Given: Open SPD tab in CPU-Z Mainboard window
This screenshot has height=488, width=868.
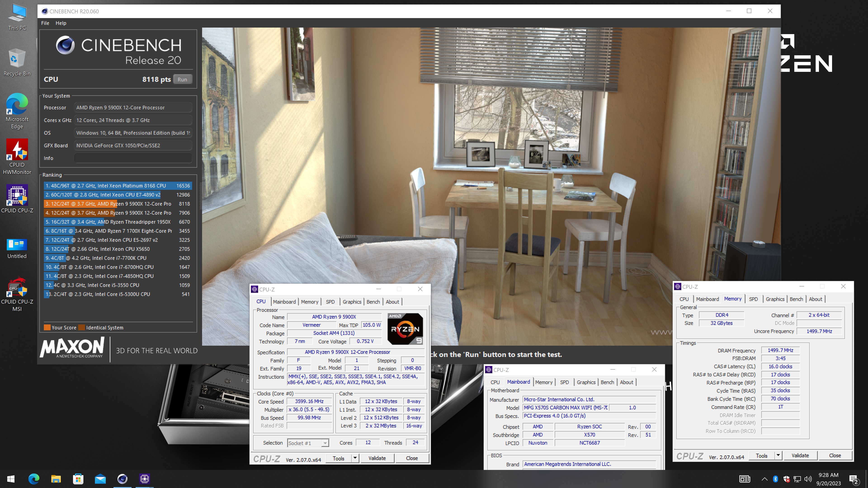Looking at the screenshot, I should click(564, 382).
